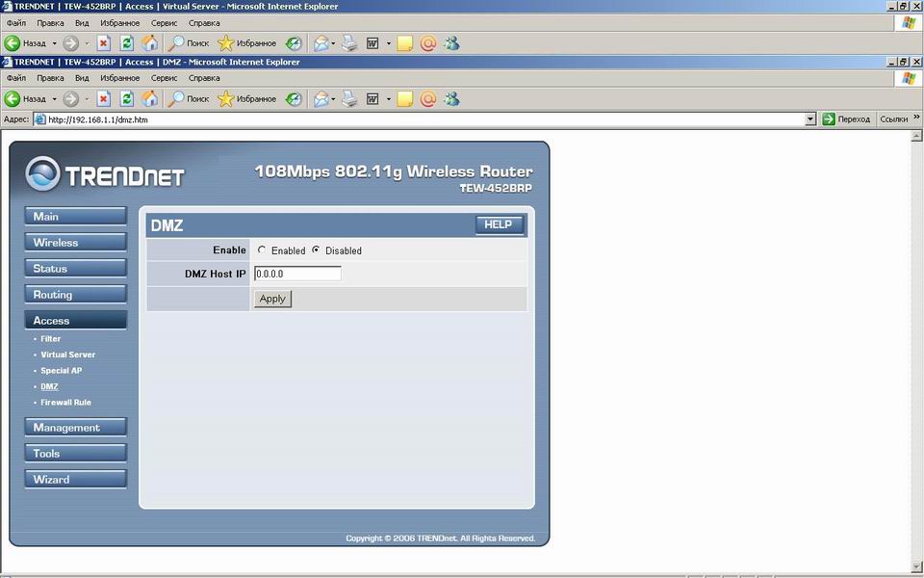Click the DMZ Host IP field
This screenshot has height=578, width=924.
click(297, 274)
